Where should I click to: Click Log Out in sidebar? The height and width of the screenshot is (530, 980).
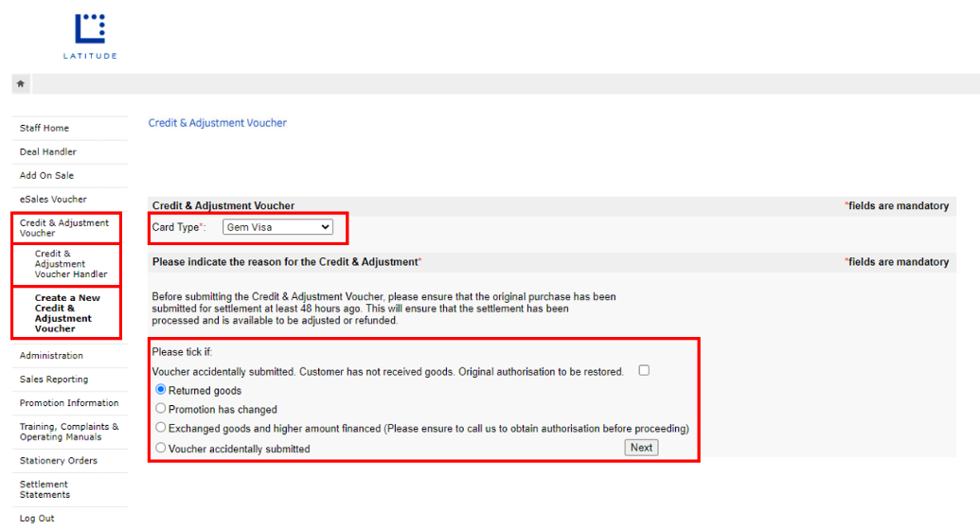pos(37,518)
